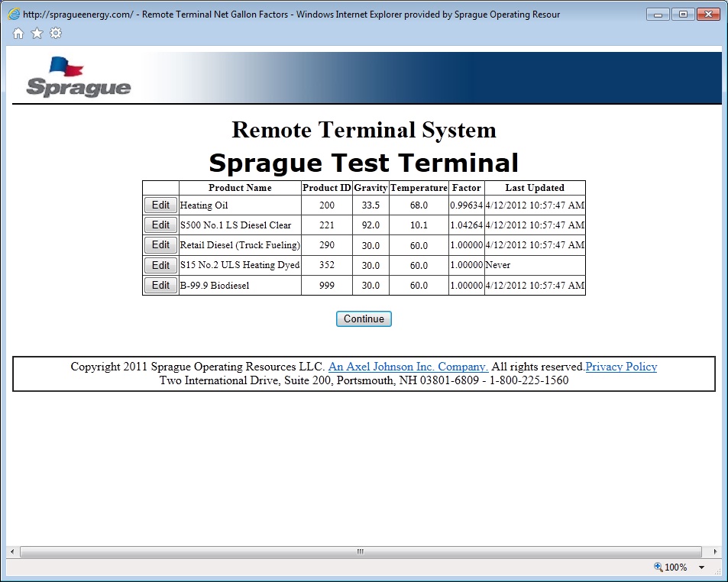Screen dimensions: 728x582
Task: Close the Internet Explorer window
Action: [x=708, y=15]
